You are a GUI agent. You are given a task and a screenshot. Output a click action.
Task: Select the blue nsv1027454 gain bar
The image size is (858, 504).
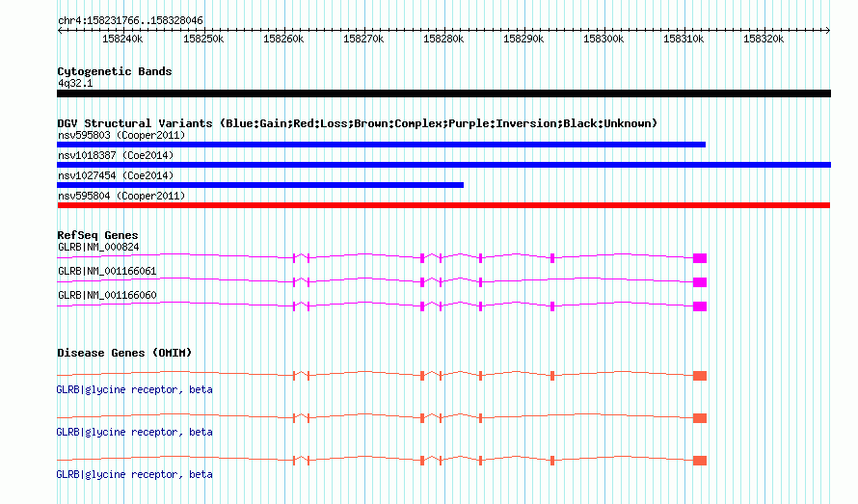[260, 185]
